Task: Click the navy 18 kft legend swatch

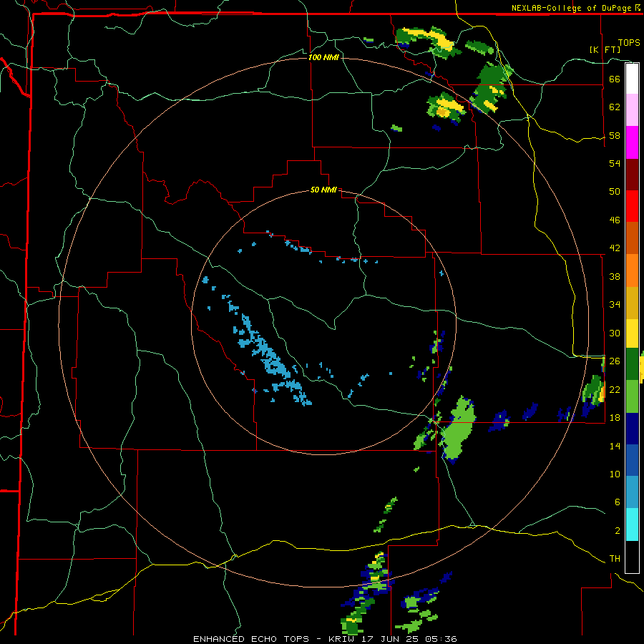Action: [x=632, y=429]
